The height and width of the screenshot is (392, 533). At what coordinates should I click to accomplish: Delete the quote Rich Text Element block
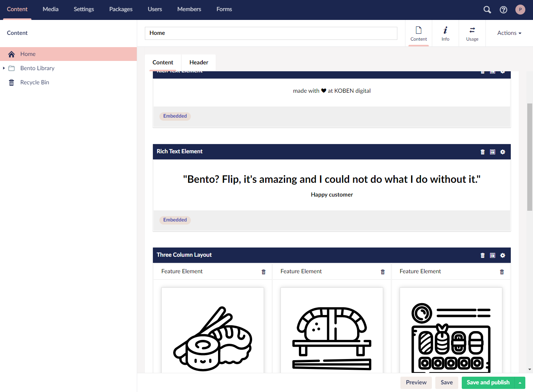click(482, 152)
